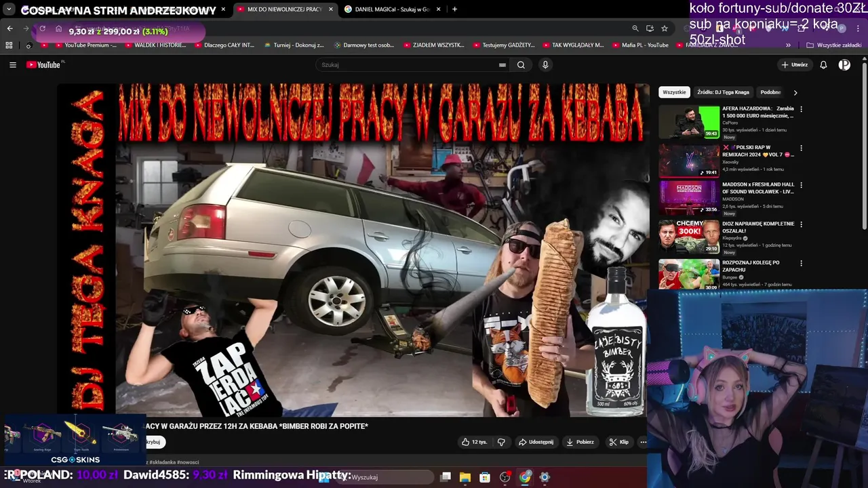This screenshot has height=488, width=868.
Task: Select Źródło: DJ Tęga Knaga chip
Action: pyautogui.click(x=724, y=92)
